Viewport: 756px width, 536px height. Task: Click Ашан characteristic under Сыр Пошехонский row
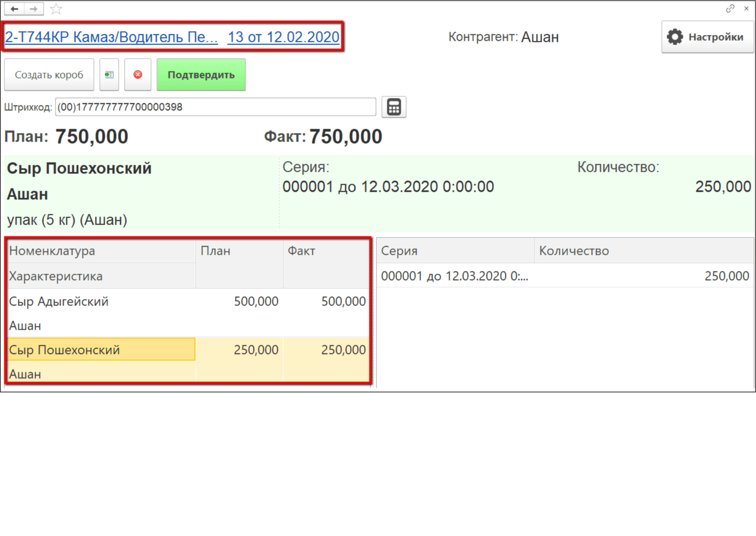25,374
